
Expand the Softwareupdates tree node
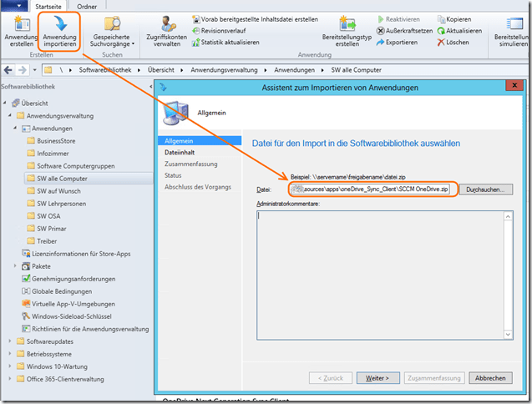[9, 341]
